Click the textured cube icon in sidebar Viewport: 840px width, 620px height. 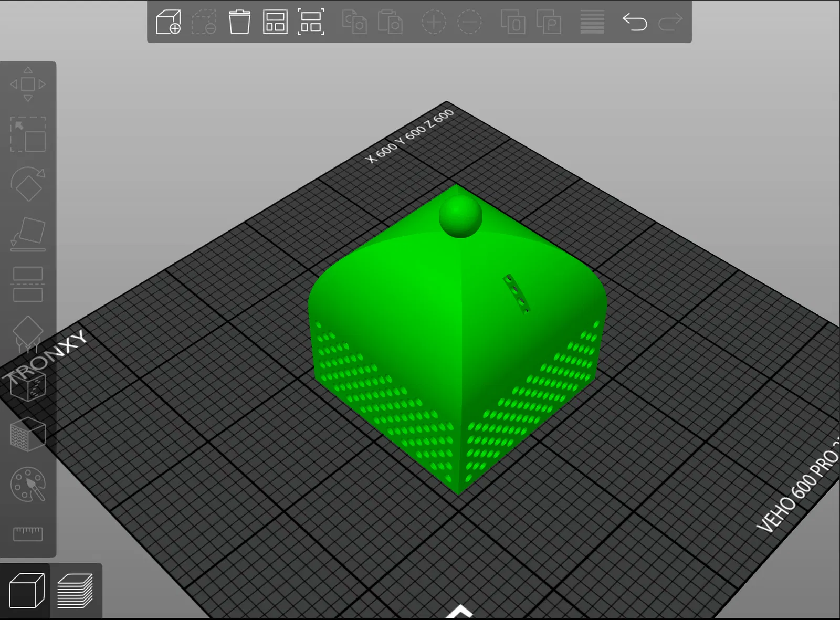coord(28,435)
